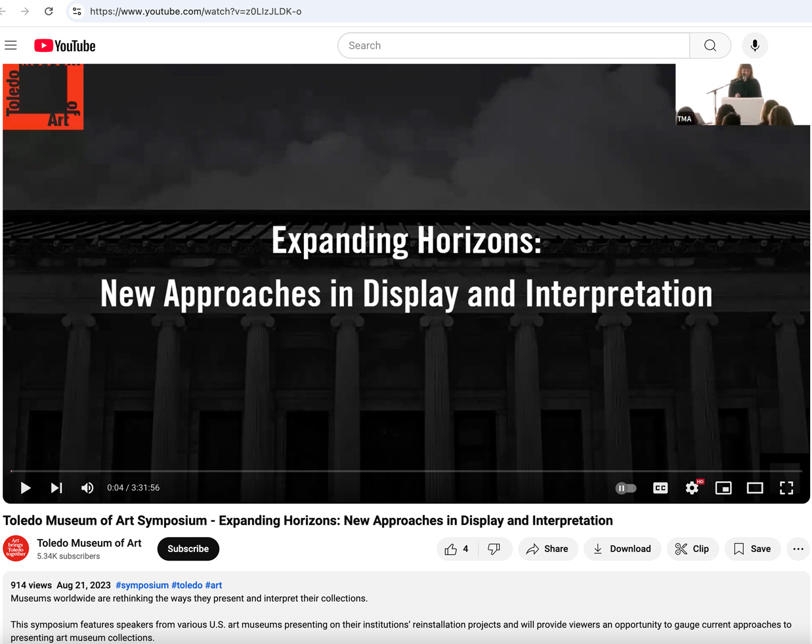Save the video to a playlist
Image resolution: width=812 pixels, height=644 pixels.
click(752, 549)
